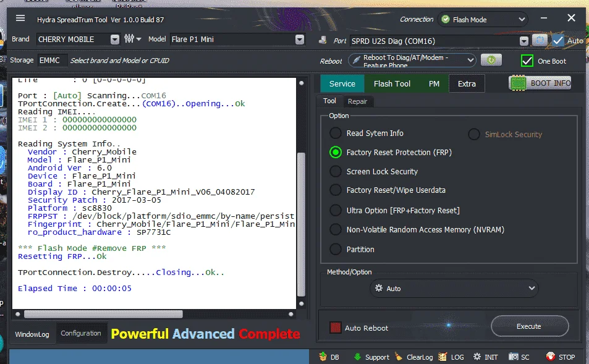The width and height of the screenshot is (589, 364).
Task: Click the BOOT INFO label
Action: [x=550, y=83]
